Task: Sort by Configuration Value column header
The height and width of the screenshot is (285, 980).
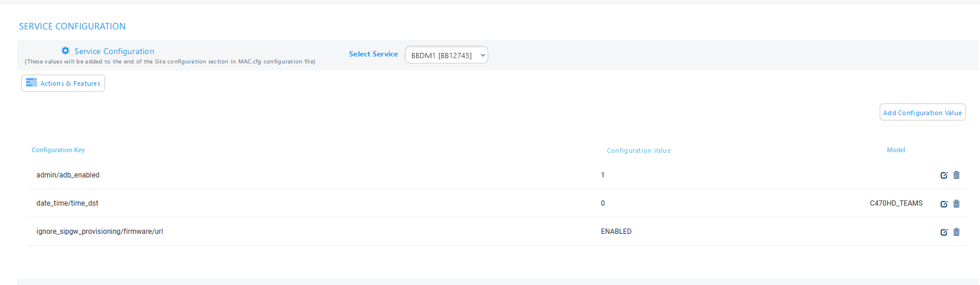Action: 638,151
